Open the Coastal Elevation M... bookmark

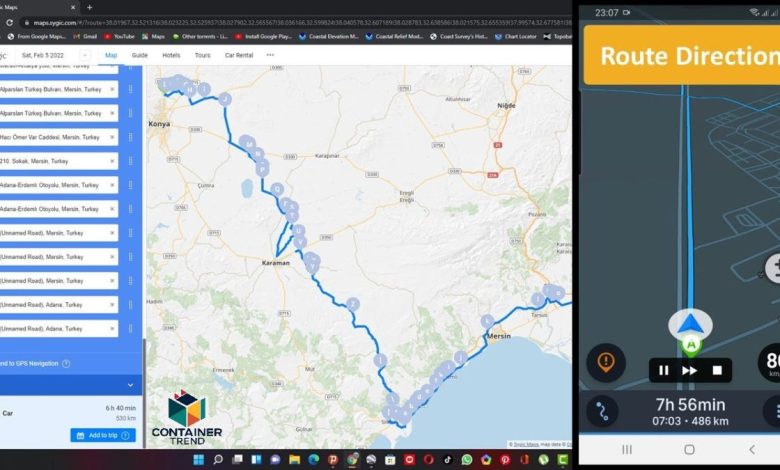[x=329, y=36]
